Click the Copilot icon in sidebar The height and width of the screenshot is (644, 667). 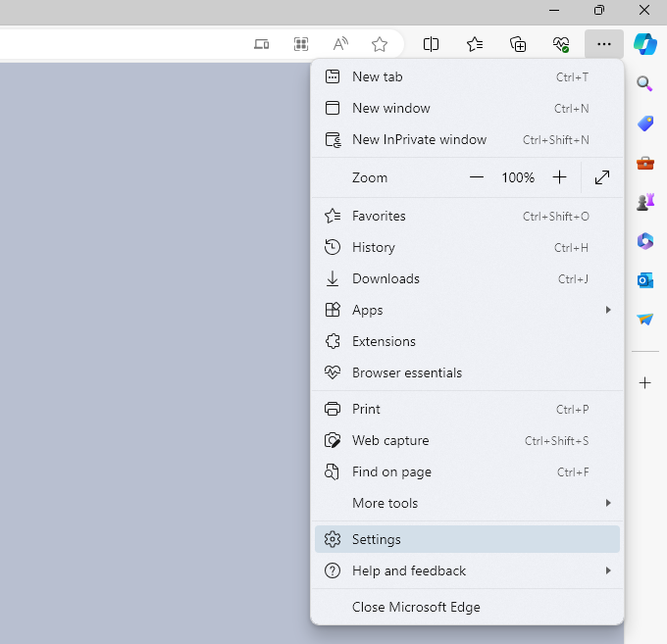[x=644, y=44]
